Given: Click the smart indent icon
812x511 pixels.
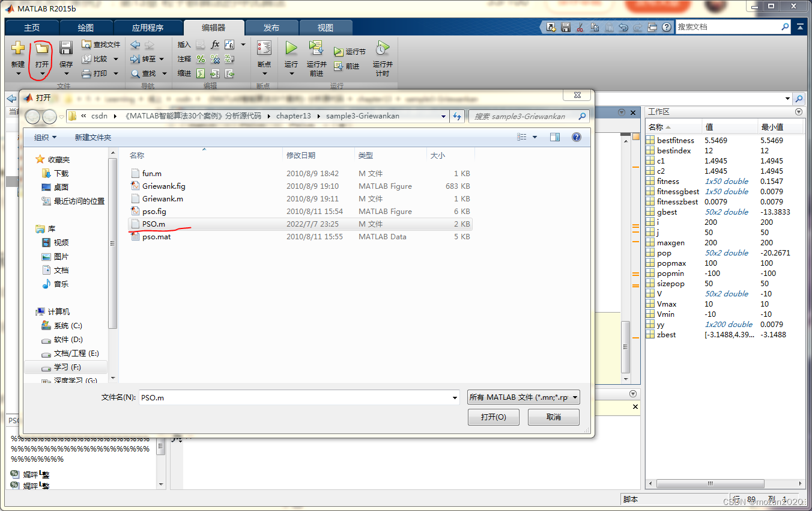Looking at the screenshot, I should [201, 73].
